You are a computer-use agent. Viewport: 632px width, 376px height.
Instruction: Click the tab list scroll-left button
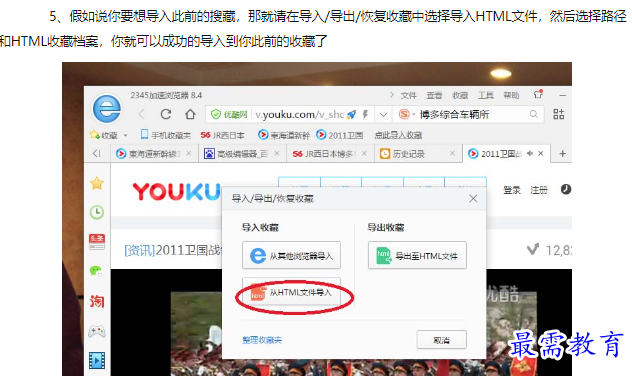click(x=96, y=154)
